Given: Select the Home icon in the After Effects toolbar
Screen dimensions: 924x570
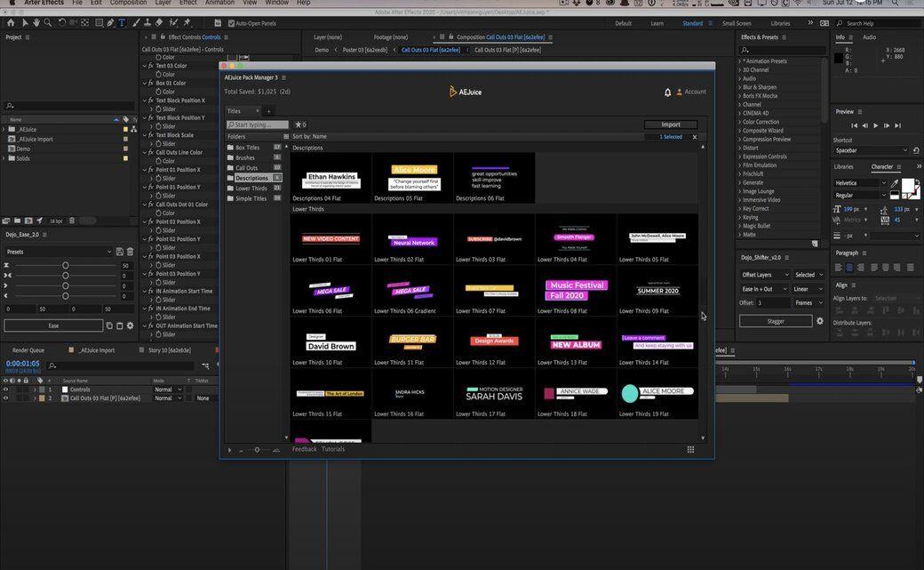Looking at the screenshot, I should point(11,23).
